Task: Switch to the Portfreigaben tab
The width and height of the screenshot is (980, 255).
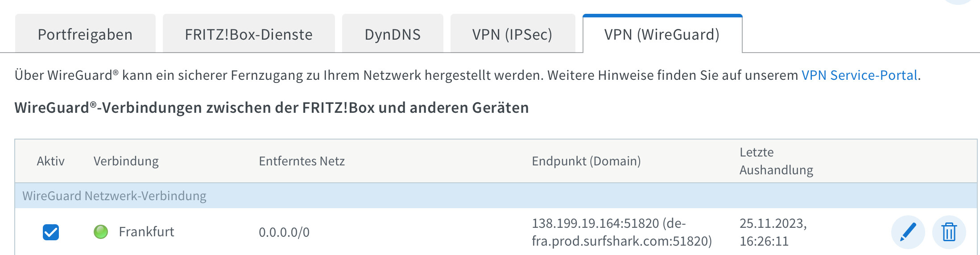Action: [x=85, y=34]
